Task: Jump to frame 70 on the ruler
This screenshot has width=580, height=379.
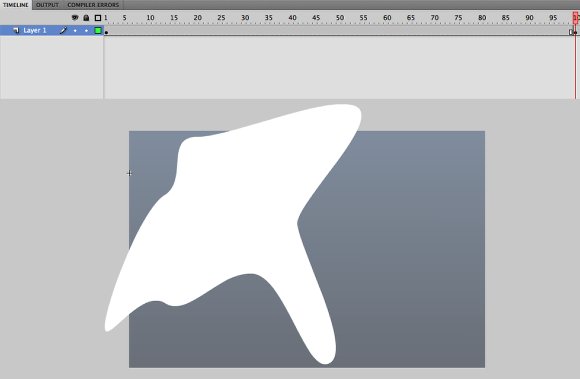Action: (434, 18)
